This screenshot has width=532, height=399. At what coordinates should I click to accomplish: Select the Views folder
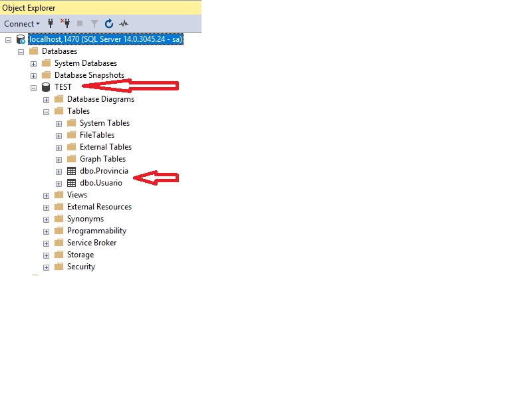coord(77,195)
